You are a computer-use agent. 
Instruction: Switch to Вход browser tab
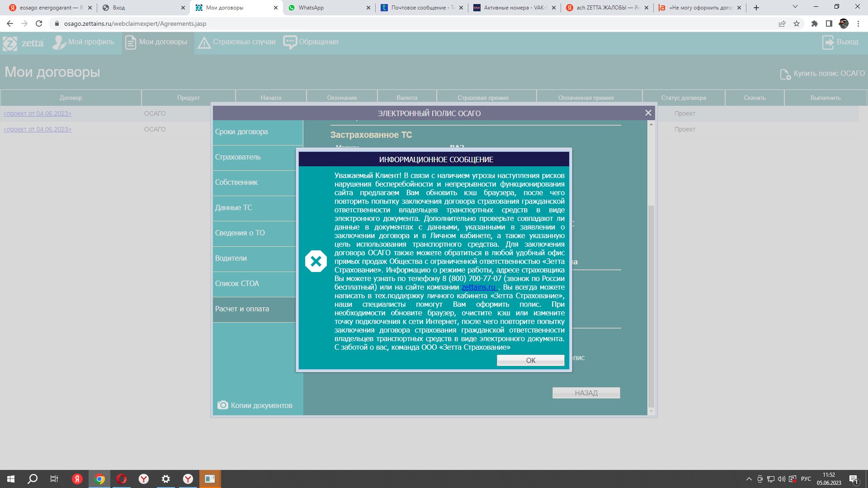144,8
